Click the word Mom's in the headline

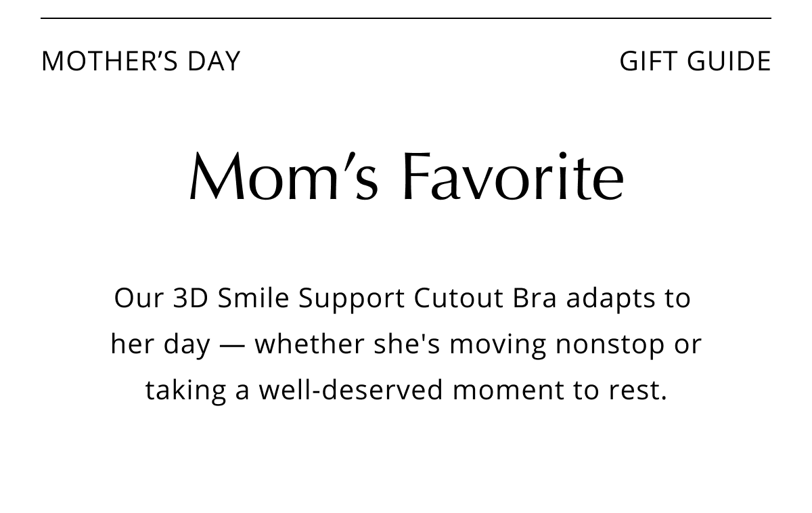point(284,176)
